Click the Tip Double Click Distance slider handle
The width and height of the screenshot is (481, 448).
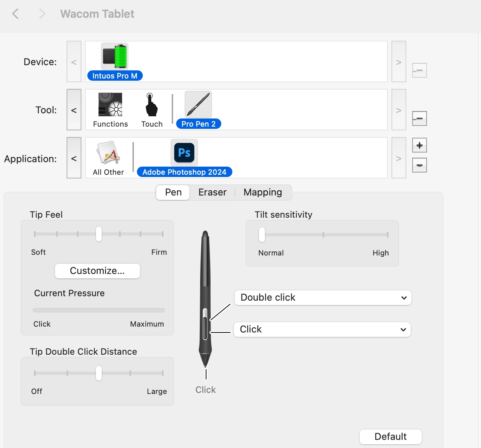(x=98, y=373)
